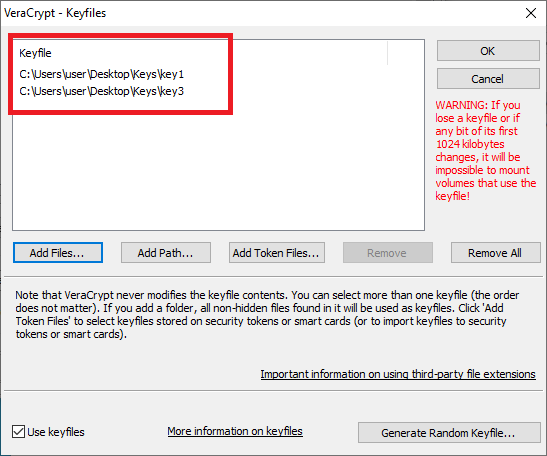Clear the list with Remove All

click(x=495, y=253)
